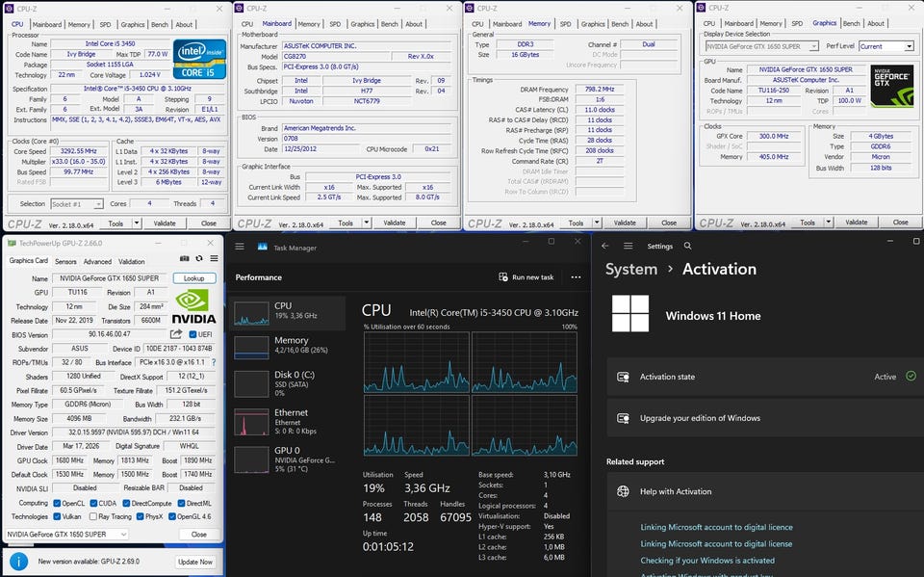Open the Task Manager navigation hamburger menu
Image resolution: width=924 pixels, height=577 pixels.
tap(240, 248)
